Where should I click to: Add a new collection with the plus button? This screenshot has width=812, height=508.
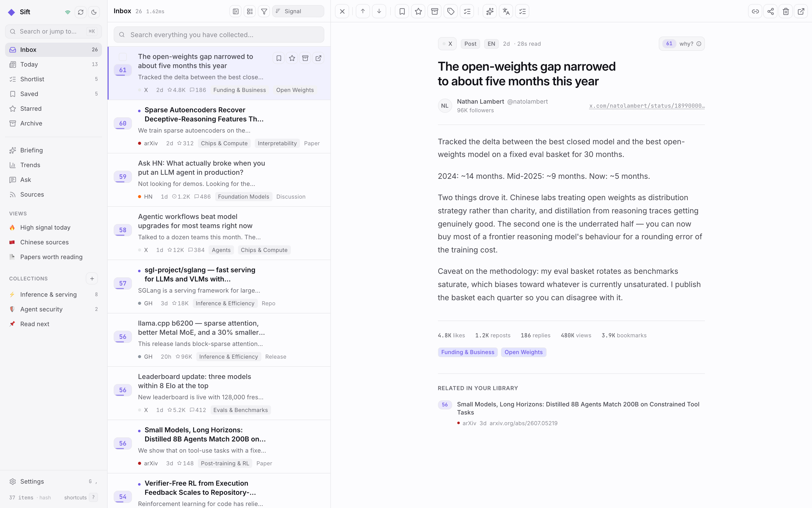(x=92, y=279)
